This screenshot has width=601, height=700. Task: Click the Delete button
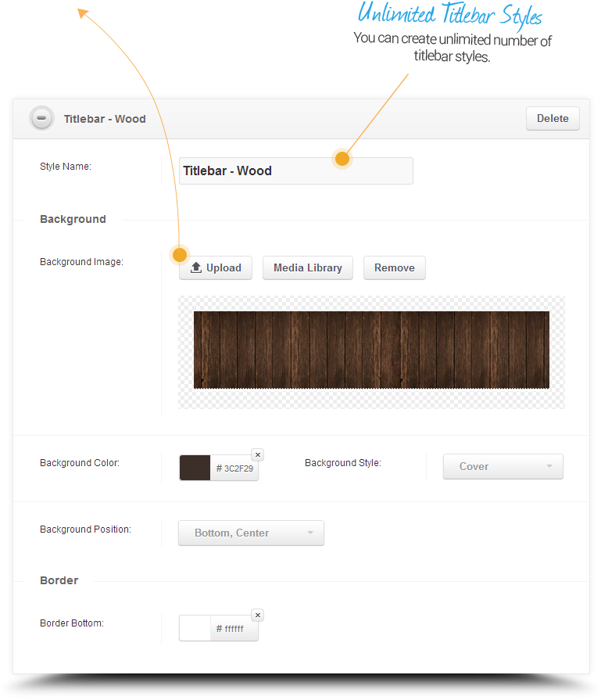coord(553,118)
